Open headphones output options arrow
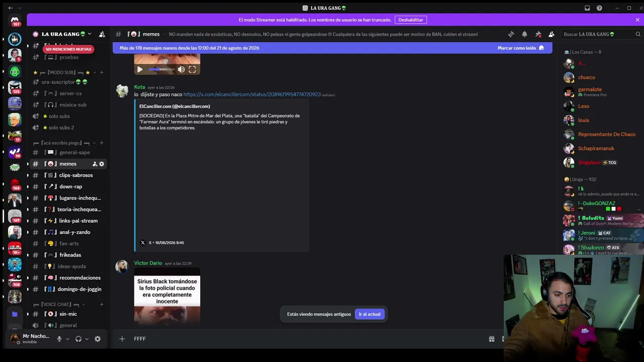The height and width of the screenshot is (362, 644). (87, 339)
